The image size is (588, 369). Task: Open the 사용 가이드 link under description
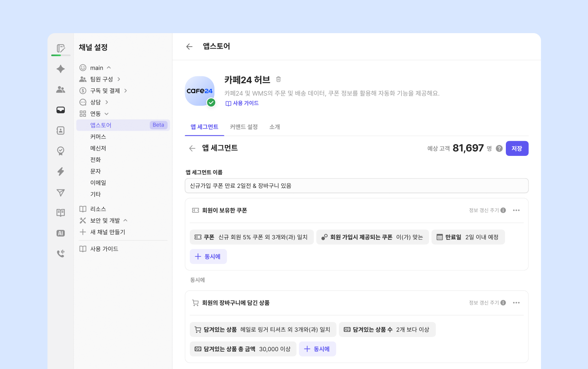[x=242, y=103]
